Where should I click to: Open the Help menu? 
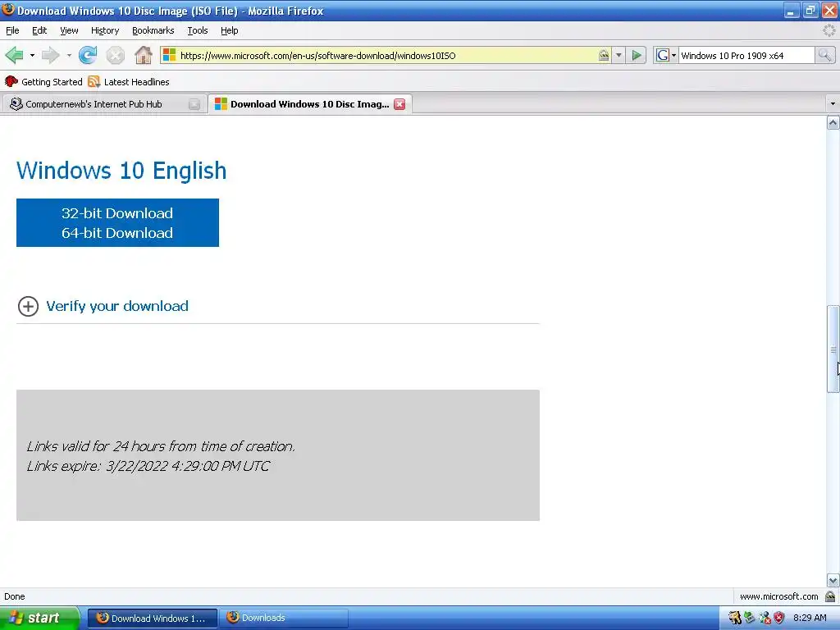[230, 30]
